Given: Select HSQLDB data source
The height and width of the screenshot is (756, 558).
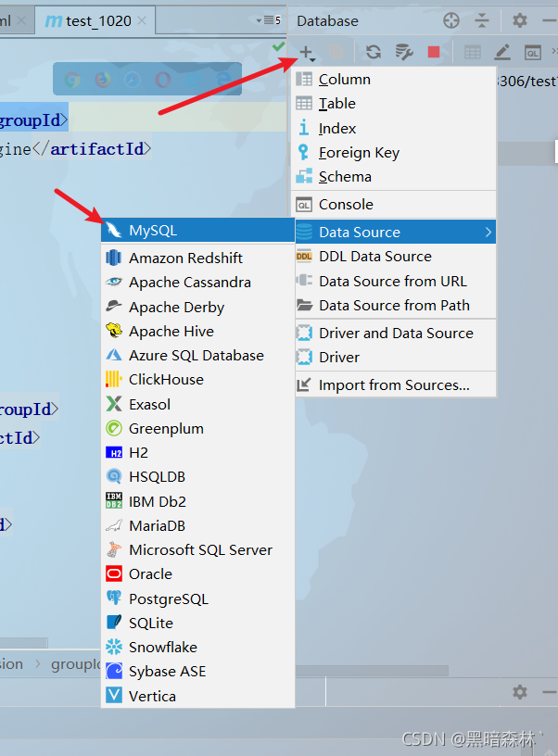Looking at the screenshot, I should pos(197,477).
